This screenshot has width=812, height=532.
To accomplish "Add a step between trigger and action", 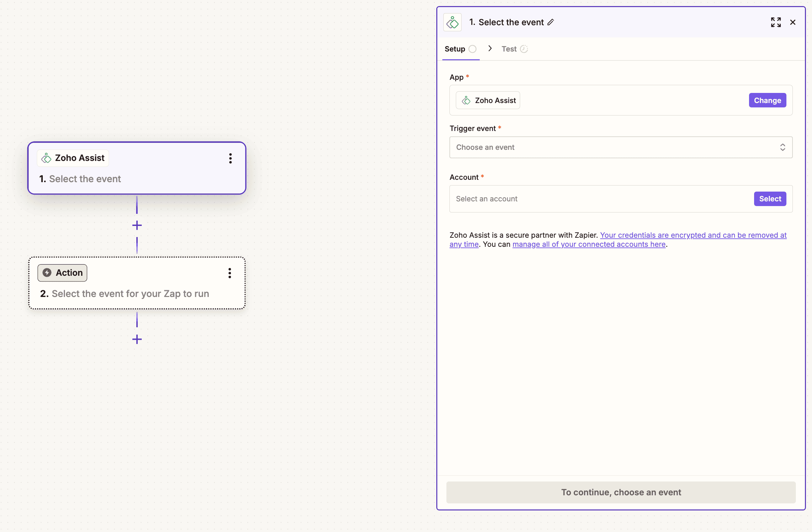I will [137, 225].
